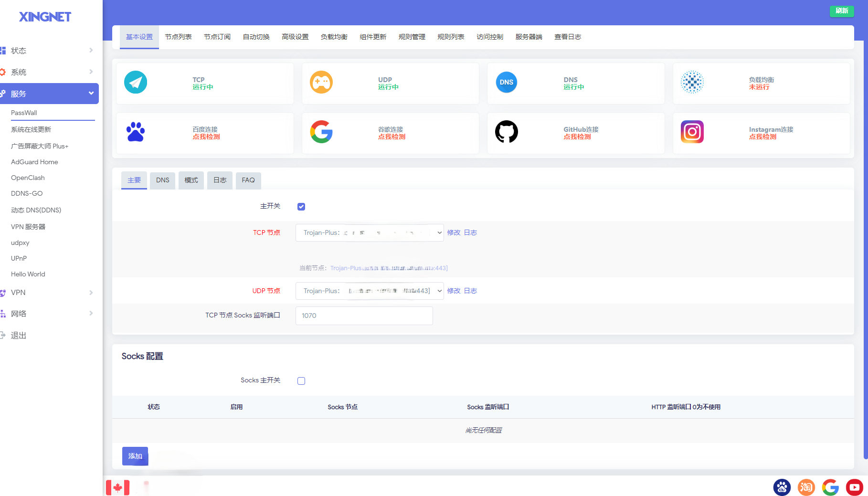The width and height of the screenshot is (868, 496).
Task: Open Baidu shortcut icon in bottom right
Action: [x=782, y=487]
